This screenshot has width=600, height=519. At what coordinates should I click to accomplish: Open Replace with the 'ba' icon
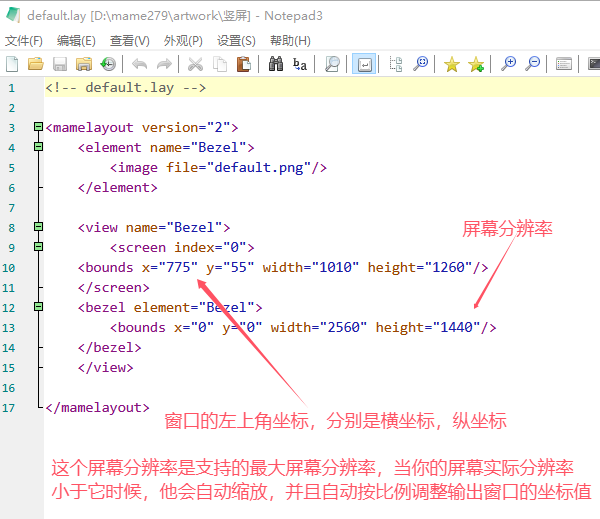pos(300,64)
